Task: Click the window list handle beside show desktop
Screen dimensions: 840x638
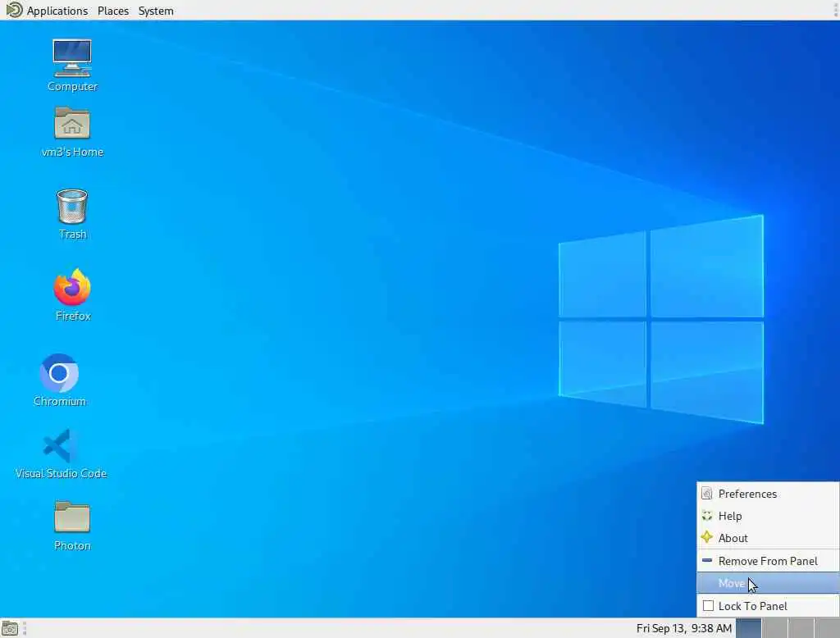Action: pos(25,628)
